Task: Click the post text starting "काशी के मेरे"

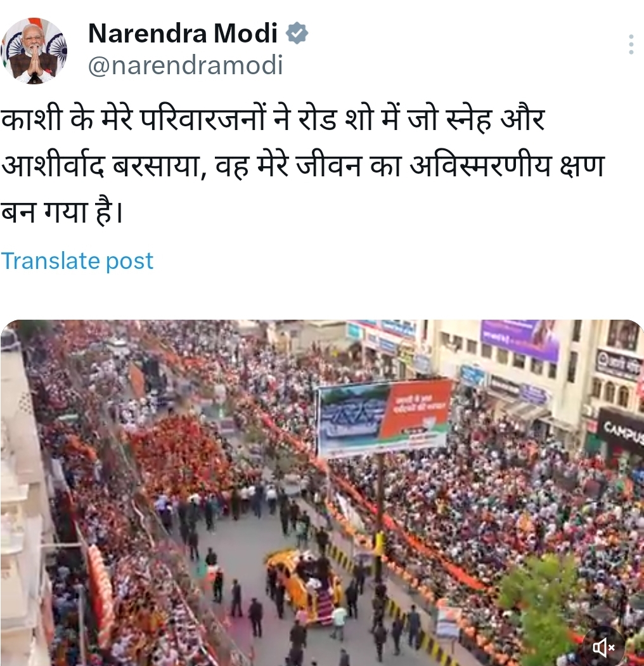Action: point(303,166)
